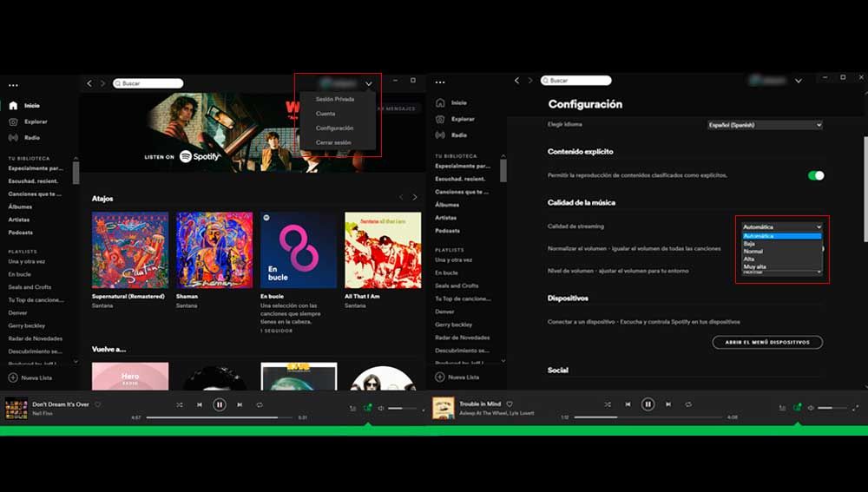The image size is (868, 492).
Task: Open the three-dot menu in left Spotify window
Action: pyautogui.click(x=13, y=85)
